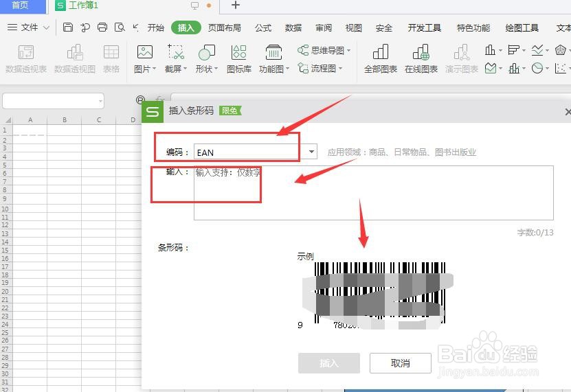Select column B header

coord(65,119)
